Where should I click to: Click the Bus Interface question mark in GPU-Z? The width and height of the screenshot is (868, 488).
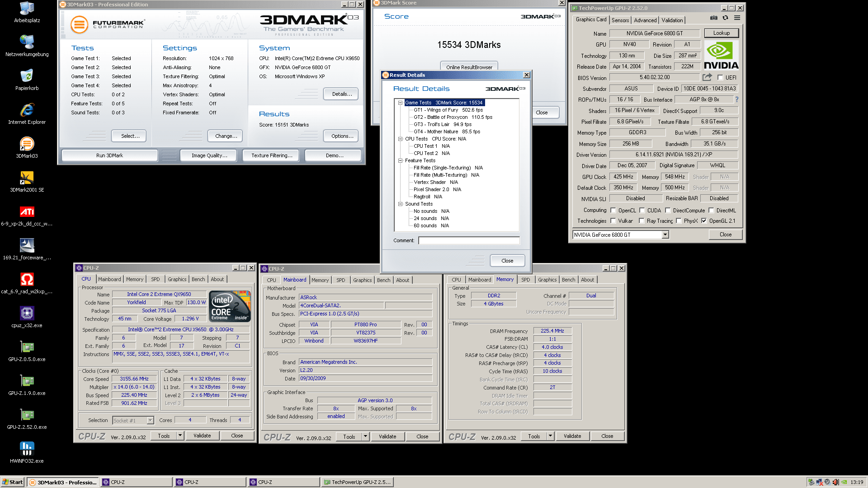tap(736, 99)
